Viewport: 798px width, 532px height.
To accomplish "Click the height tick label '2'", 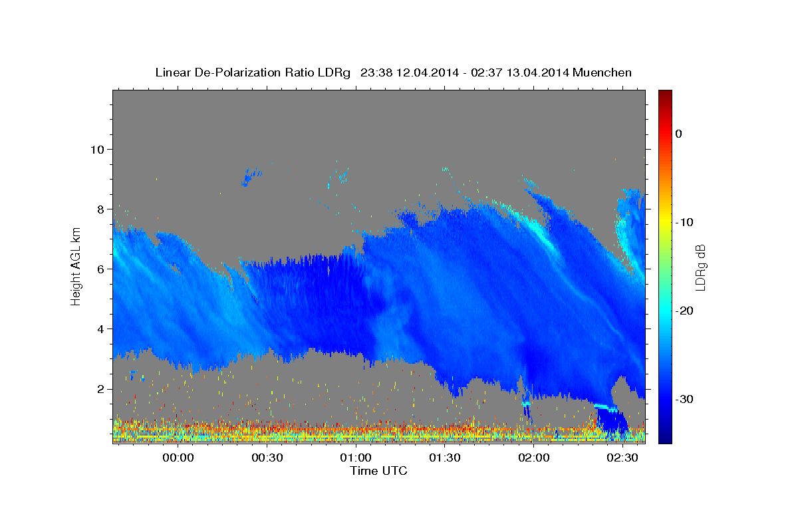I will click(x=101, y=389).
